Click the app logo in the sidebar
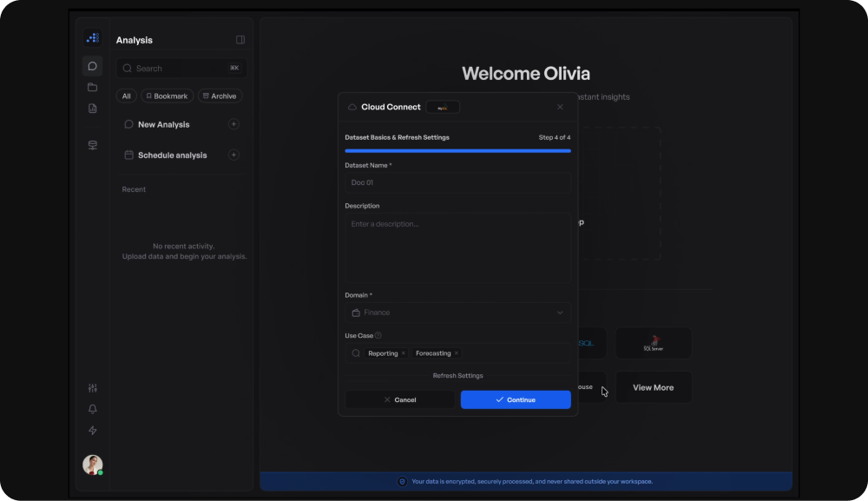The width and height of the screenshot is (868, 501). click(x=93, y=38)
